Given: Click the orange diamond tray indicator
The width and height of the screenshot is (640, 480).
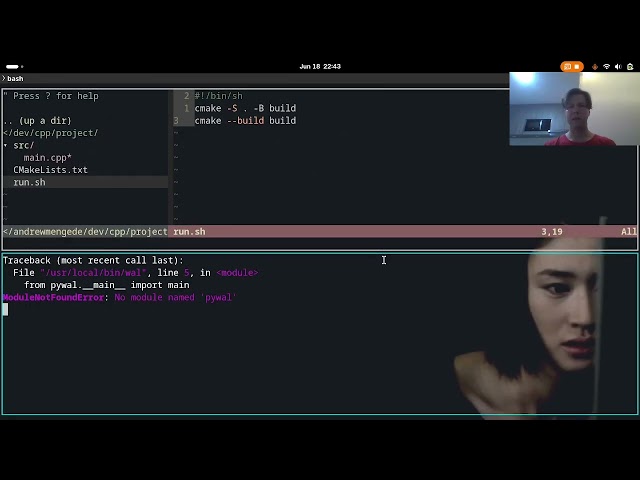Looking at the screenshot, I should (595, 67).
